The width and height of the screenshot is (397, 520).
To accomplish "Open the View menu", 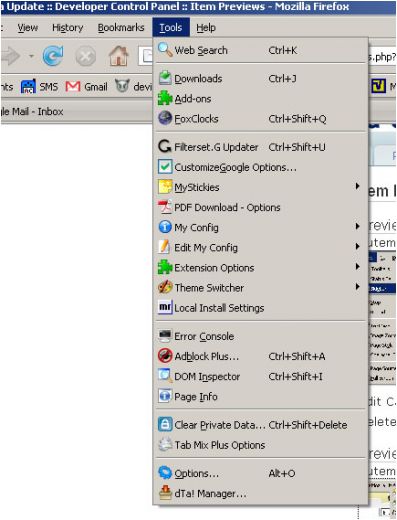I will [x=28, y=28].
